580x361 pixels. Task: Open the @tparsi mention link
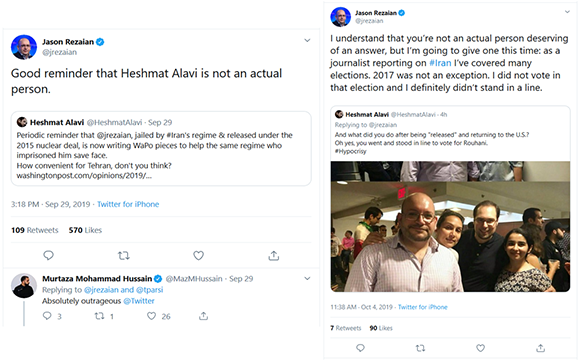[x=149, y=290]
